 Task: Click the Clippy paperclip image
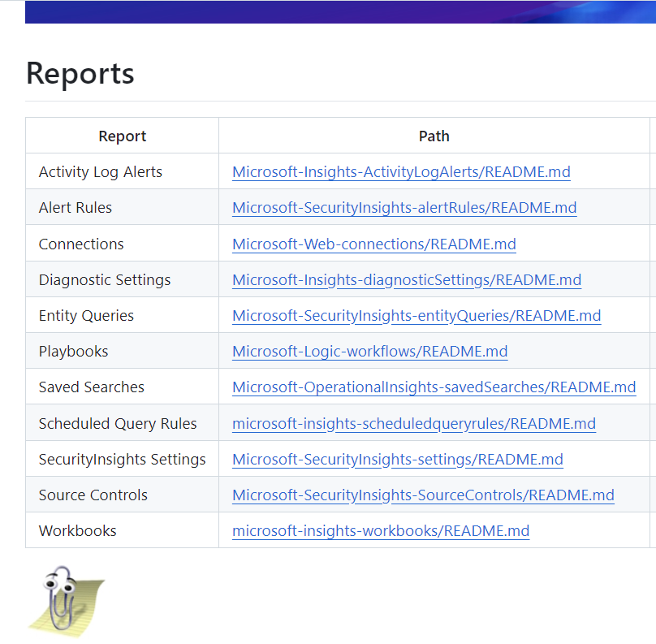click(66, 602)
